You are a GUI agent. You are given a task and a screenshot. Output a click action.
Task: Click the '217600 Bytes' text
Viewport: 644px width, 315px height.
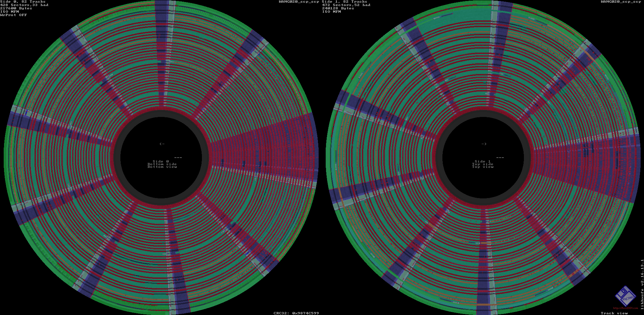tap(16, 8)
